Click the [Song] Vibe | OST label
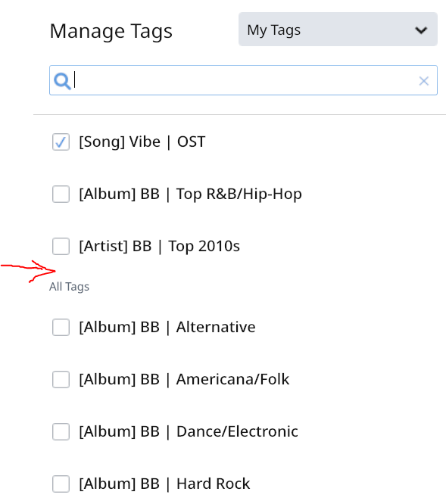The height and width of the screenshot is (504, 446). tap(142, 142)
